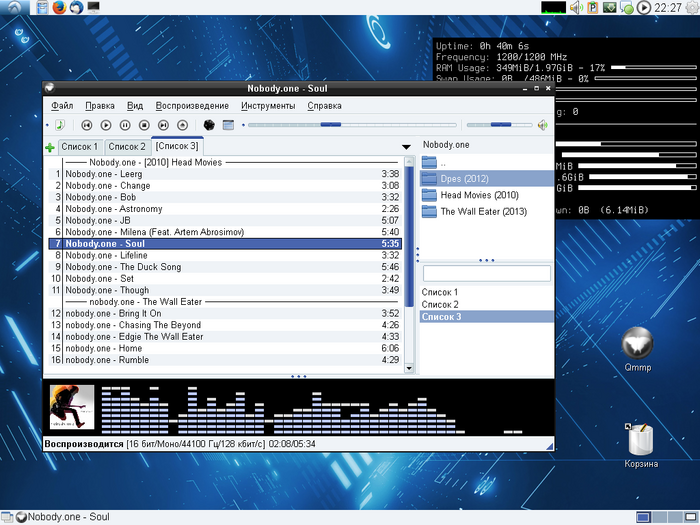The image size is (700, 525).
Task: Click the playback seek slider
Action: click(350, 125)
